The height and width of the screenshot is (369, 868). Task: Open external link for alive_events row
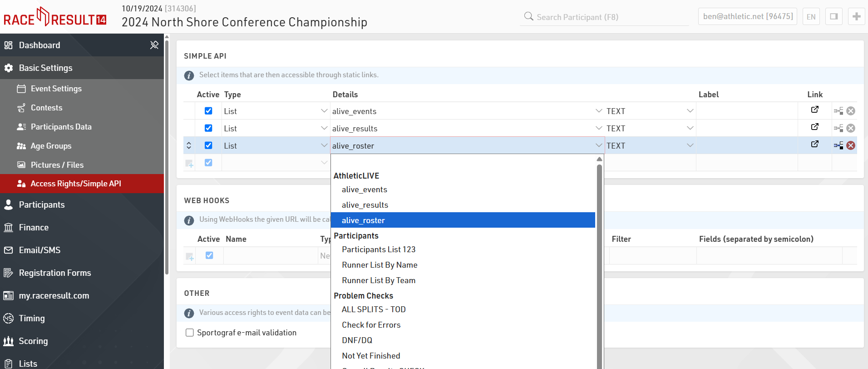point(815,110)
